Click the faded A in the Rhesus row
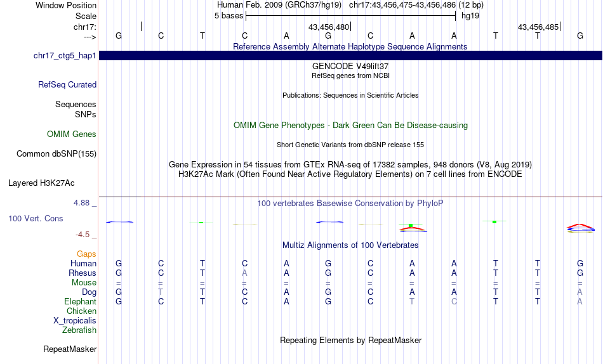Viewport: 603px width, 364px height. click(x=244, y=273)
